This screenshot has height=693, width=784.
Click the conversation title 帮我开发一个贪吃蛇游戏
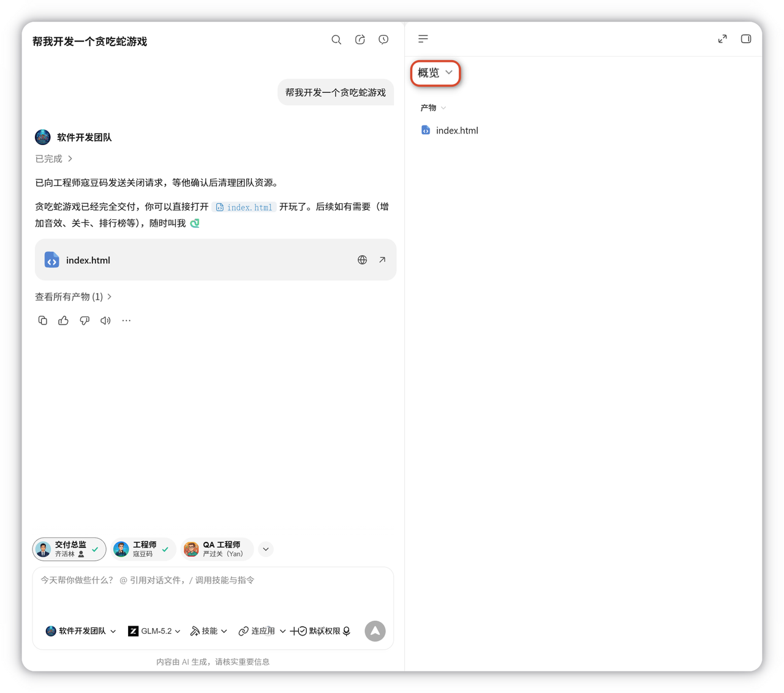pos(90,42)
